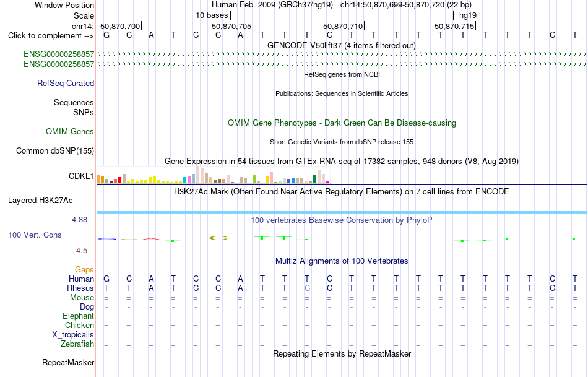Click 'Multiz Alignments of 100 Vertebrates' title

[x=342, y=261]
